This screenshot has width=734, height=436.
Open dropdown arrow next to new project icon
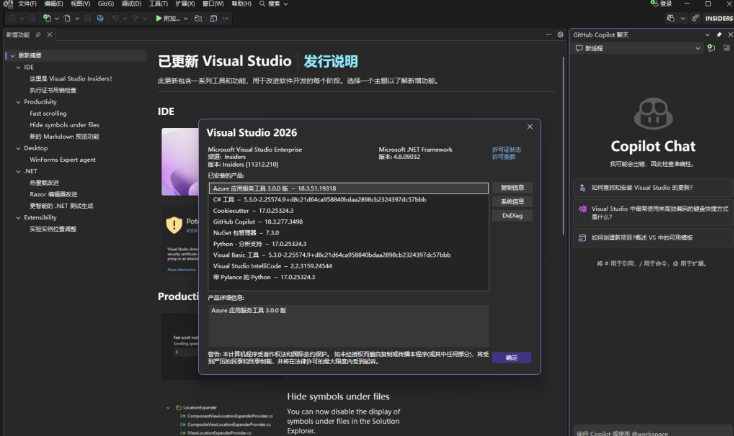click(57, 19)
